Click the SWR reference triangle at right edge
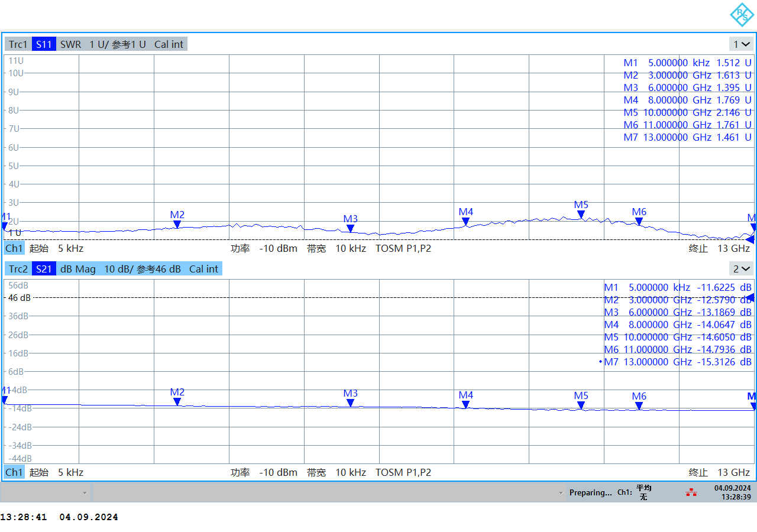Screen dimensions: 757x532 [750, 239]
